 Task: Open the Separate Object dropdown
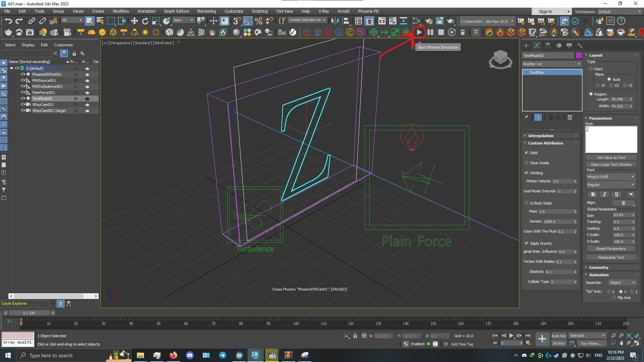pos(622,283)
